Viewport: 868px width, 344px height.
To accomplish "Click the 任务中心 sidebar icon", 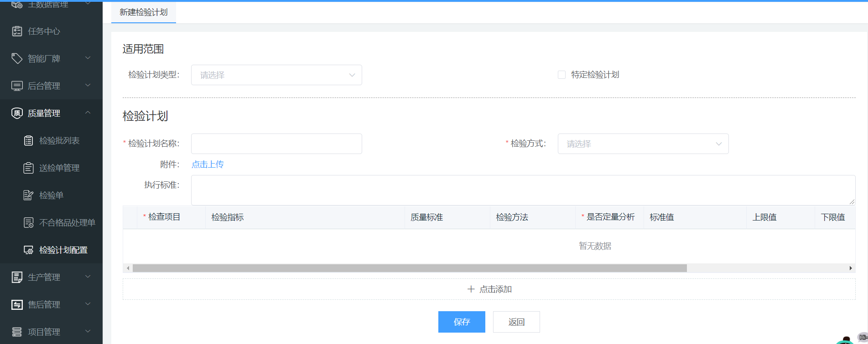I will coord(17,31).
